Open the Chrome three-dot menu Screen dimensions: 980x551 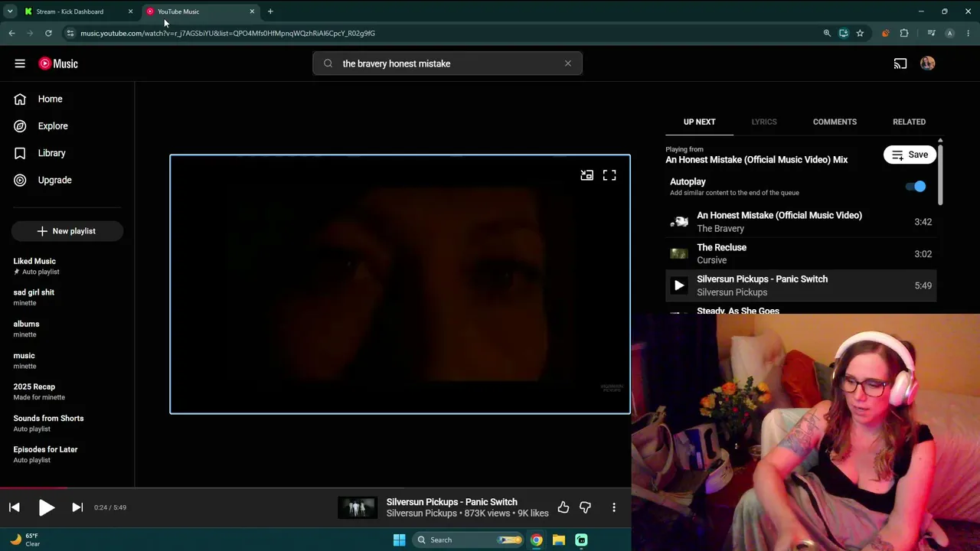click(x=969, y=33)
